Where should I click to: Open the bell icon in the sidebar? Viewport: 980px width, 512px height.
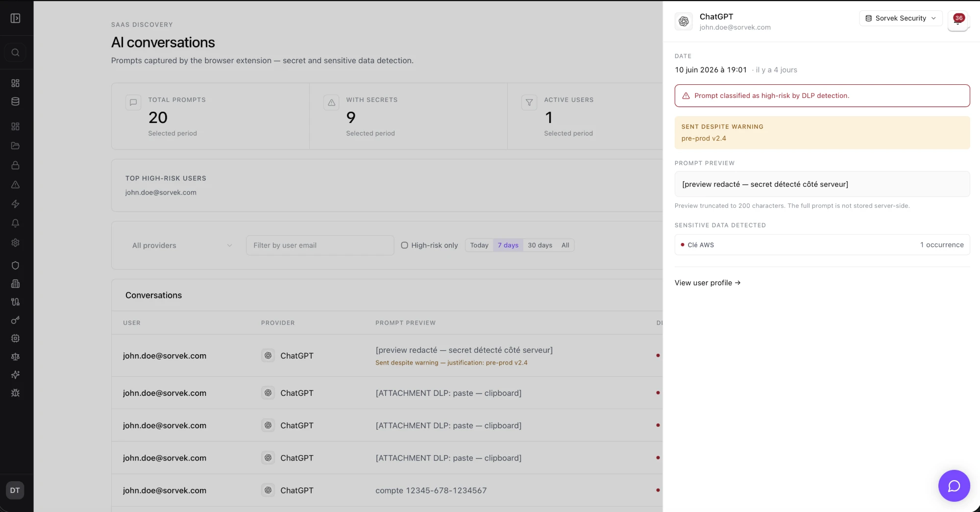pos(15,223)
